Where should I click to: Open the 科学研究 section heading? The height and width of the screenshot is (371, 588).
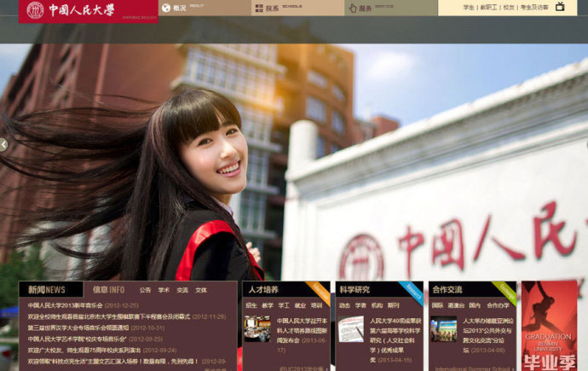coord(355,290)
